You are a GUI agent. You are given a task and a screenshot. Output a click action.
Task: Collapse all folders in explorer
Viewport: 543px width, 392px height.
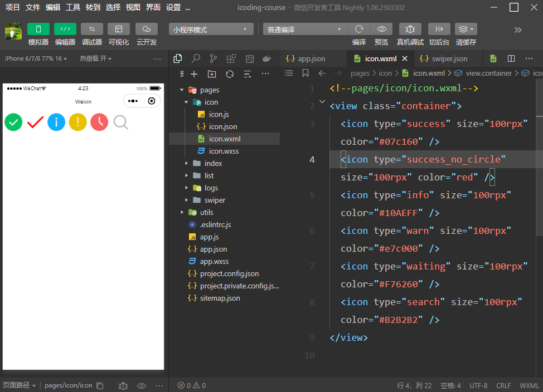pyautogui.click(x=248, y=73)
